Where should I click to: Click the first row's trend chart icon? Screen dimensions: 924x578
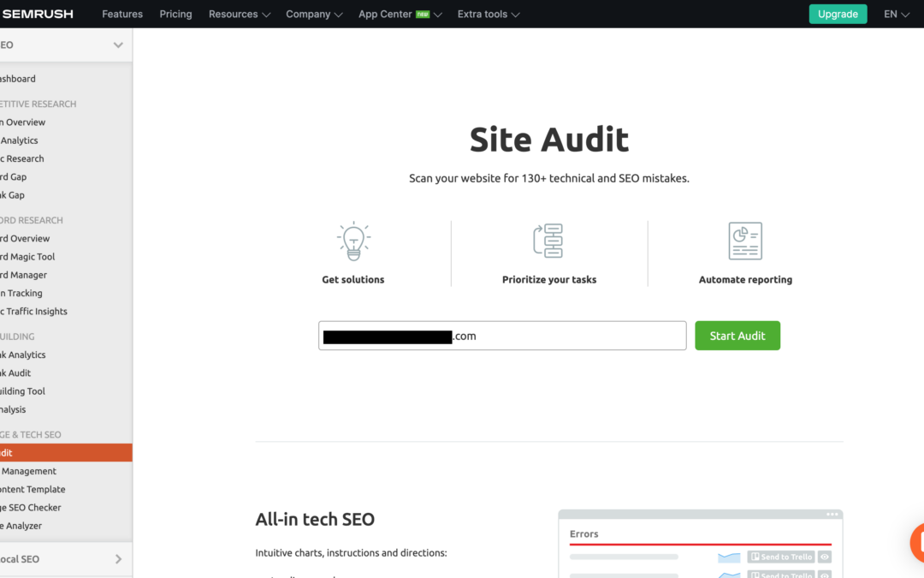click(x=729, y=557)
